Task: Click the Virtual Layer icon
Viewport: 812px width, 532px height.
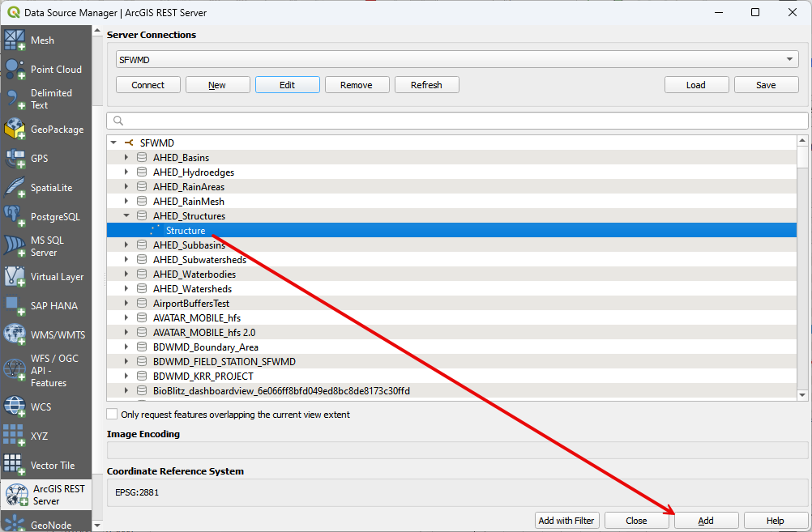Action: point(15,276)
